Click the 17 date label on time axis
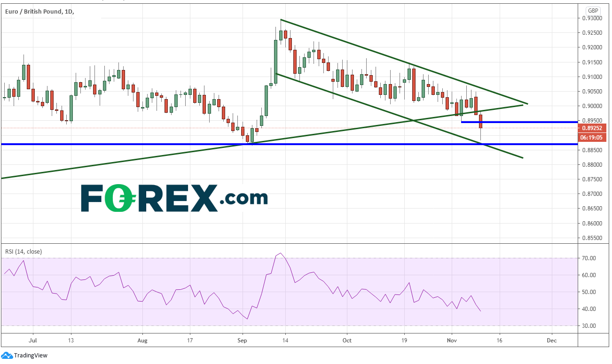612x364 pixels. (x=190, y=340)
